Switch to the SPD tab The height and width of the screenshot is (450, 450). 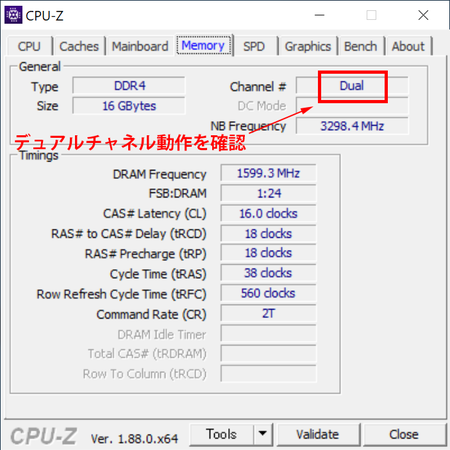point(254,46)
